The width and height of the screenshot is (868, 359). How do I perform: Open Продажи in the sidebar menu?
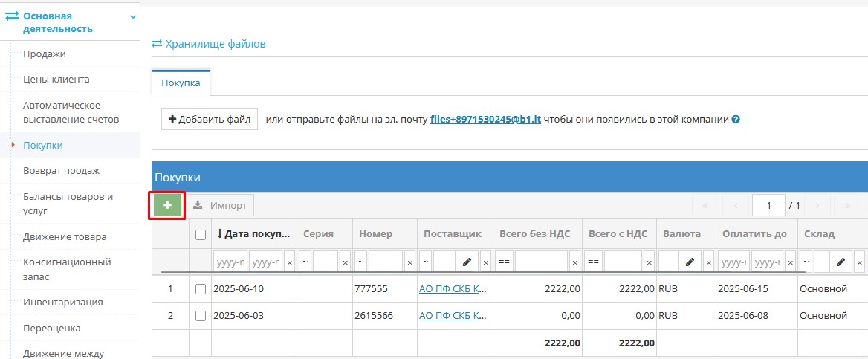coord(45,54)
